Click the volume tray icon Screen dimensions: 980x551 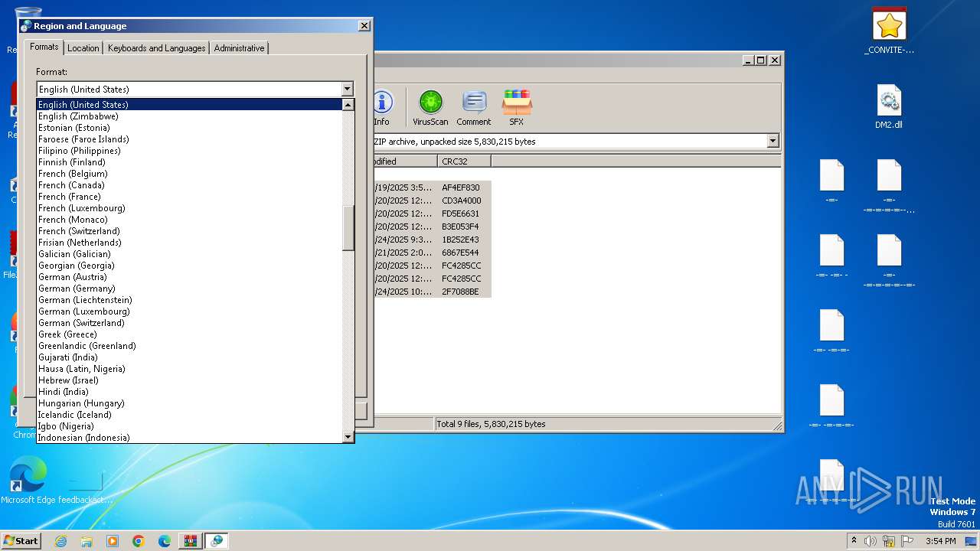click(871, 541)
